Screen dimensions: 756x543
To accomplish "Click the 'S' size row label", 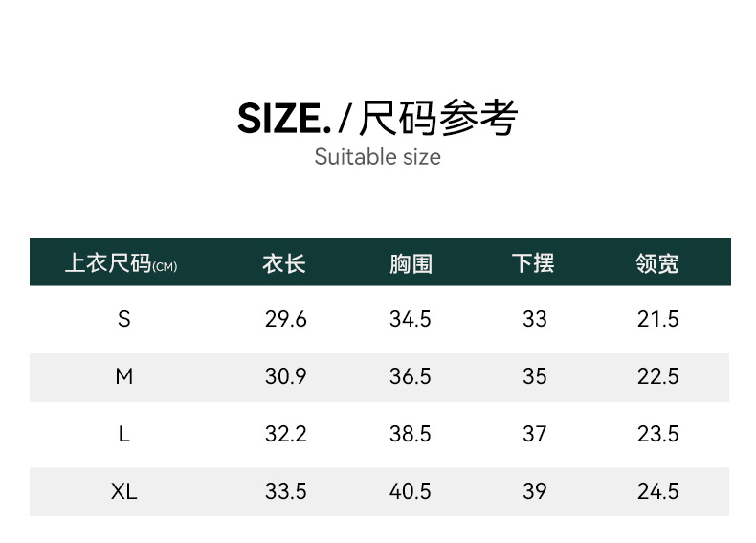I will click(x=123, y=320).
